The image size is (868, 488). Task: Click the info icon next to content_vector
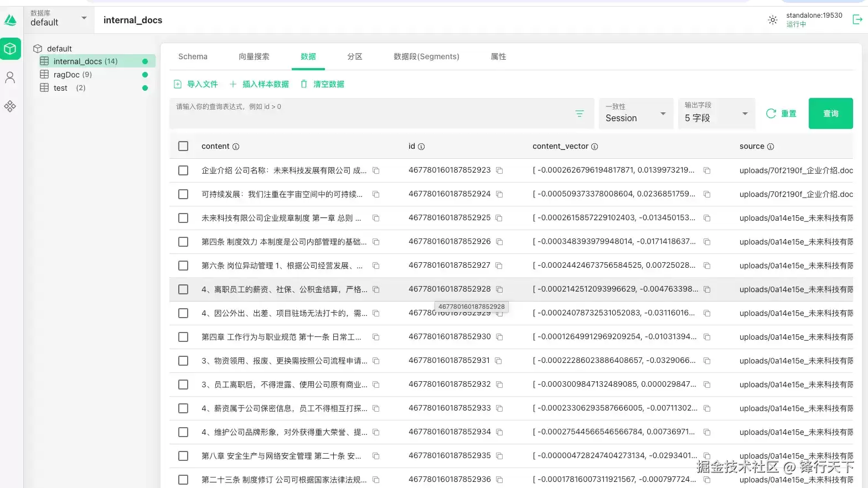tap(595, 147)
